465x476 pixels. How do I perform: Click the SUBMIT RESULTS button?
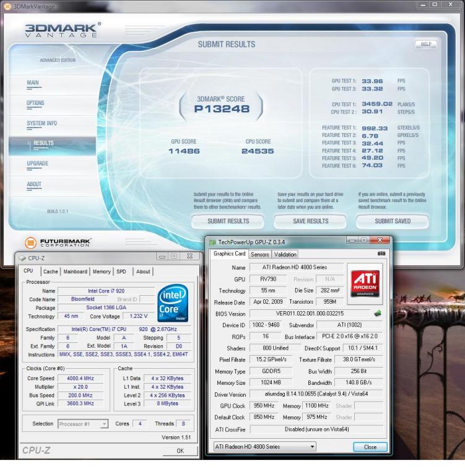[x=228, y=221]
